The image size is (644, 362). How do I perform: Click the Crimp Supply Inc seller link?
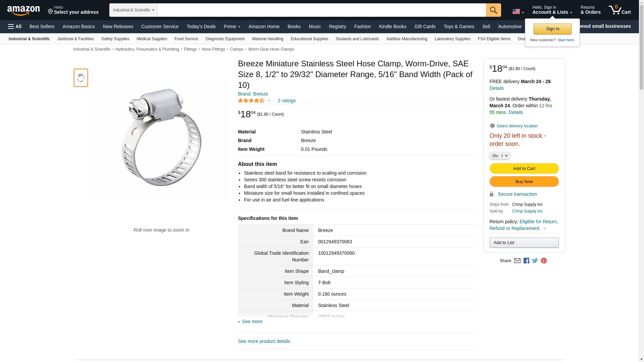(x=527, y=211)
